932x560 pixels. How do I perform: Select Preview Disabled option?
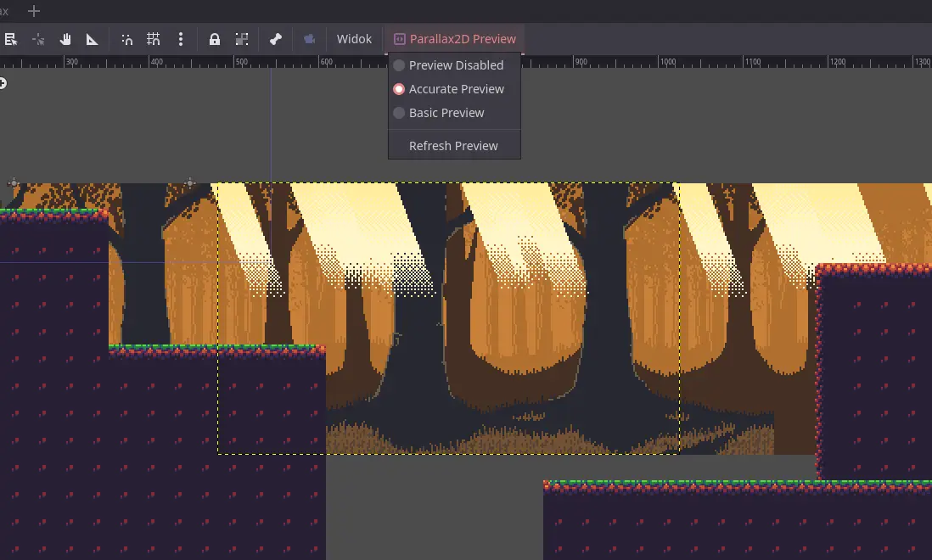[455, 65]
